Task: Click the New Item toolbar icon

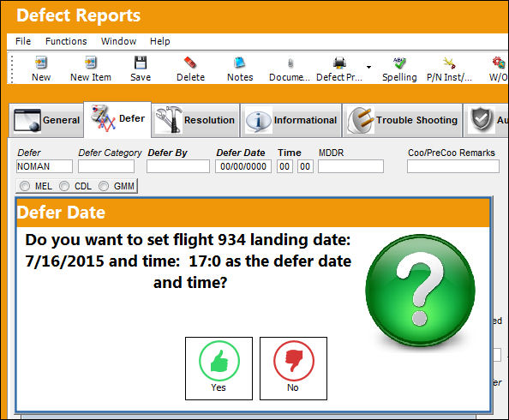Action: click(91, 63)
